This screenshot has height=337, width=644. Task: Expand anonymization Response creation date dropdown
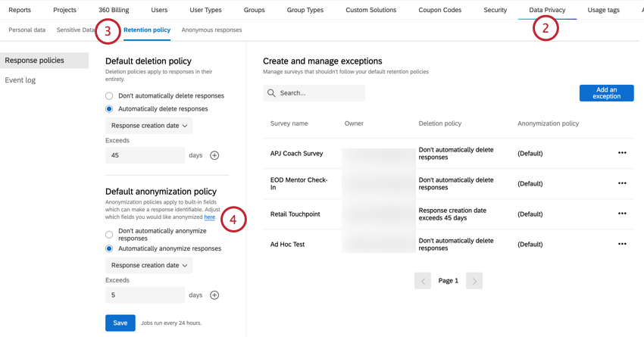tap(149, 266)
